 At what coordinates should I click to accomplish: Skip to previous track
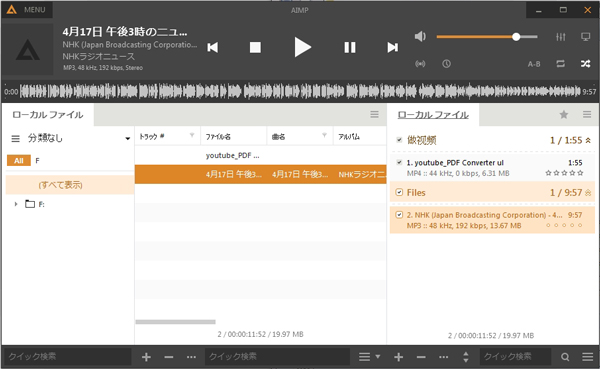click(213, 47)
